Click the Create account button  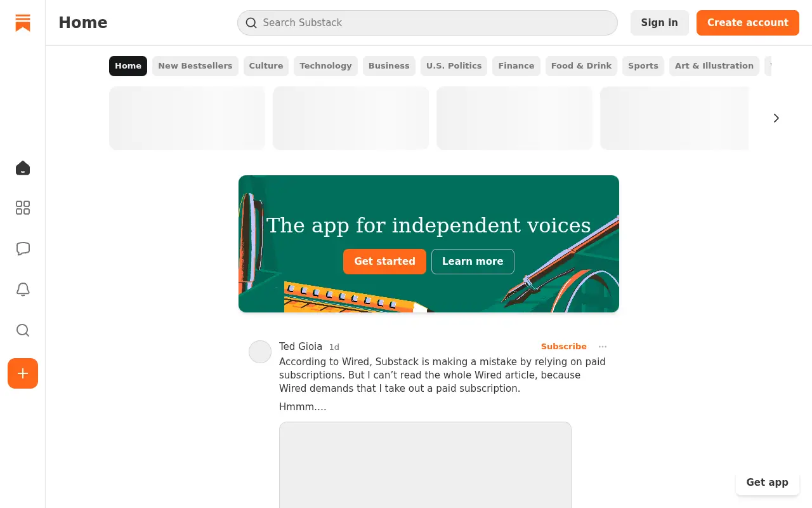pos(748,23)
